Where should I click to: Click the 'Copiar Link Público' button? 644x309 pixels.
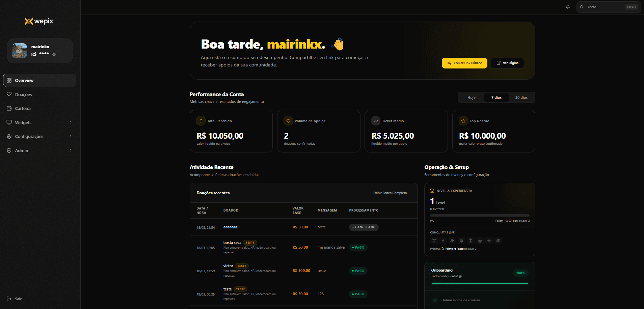pos(464,63)
